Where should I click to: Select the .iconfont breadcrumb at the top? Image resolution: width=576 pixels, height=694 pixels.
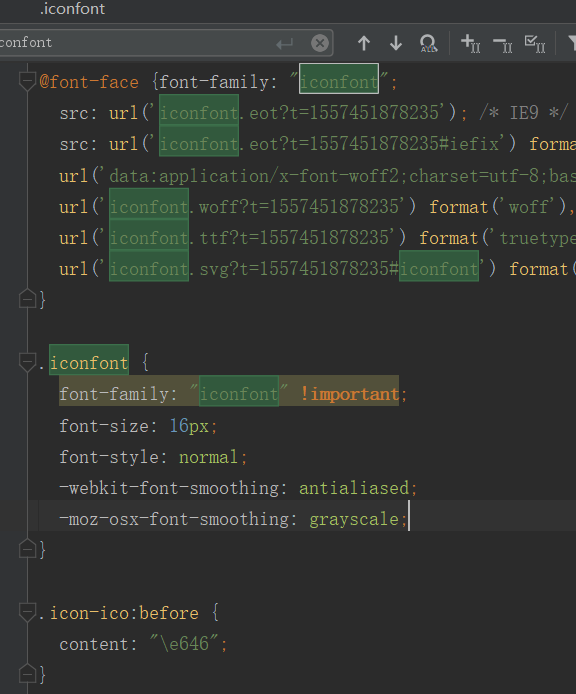72,9
